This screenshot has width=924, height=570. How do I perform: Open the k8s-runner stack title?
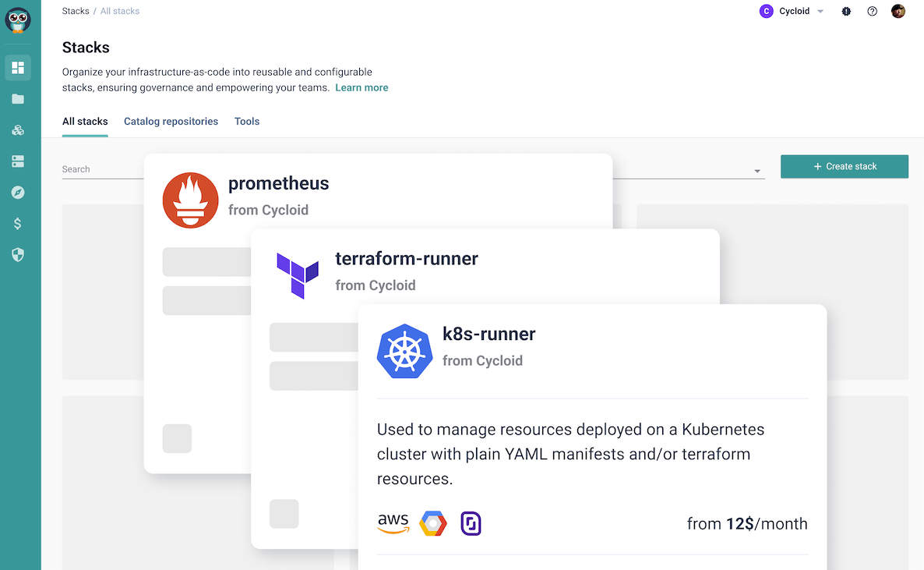pos(489,334)
